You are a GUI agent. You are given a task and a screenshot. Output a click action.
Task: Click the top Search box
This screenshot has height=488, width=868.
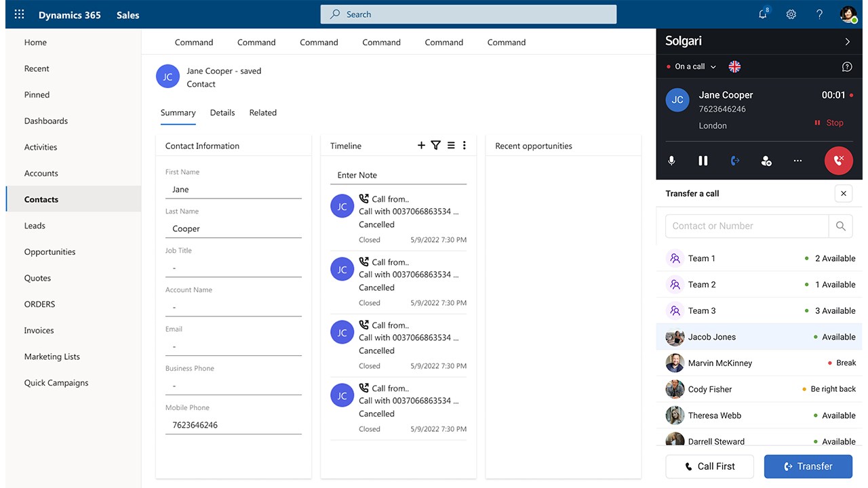tap(469, 14)
